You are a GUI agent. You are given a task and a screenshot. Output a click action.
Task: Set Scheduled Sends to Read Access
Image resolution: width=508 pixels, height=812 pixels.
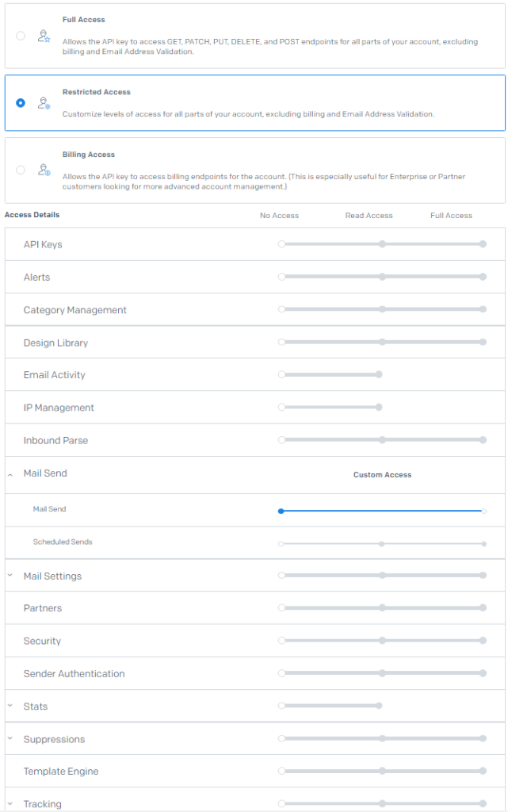pos(382,544)
